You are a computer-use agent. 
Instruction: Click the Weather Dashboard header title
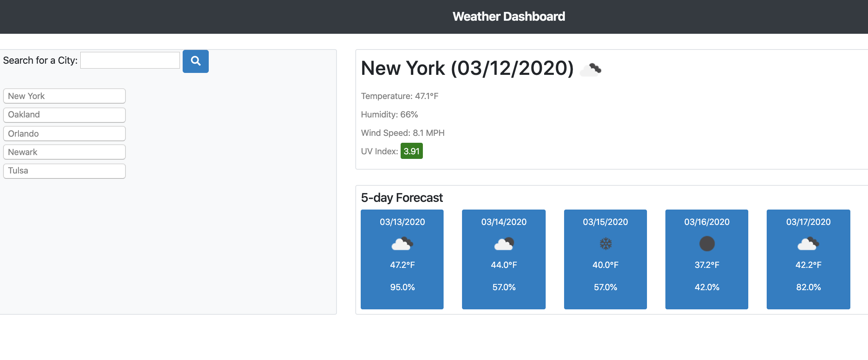point(509,17)
